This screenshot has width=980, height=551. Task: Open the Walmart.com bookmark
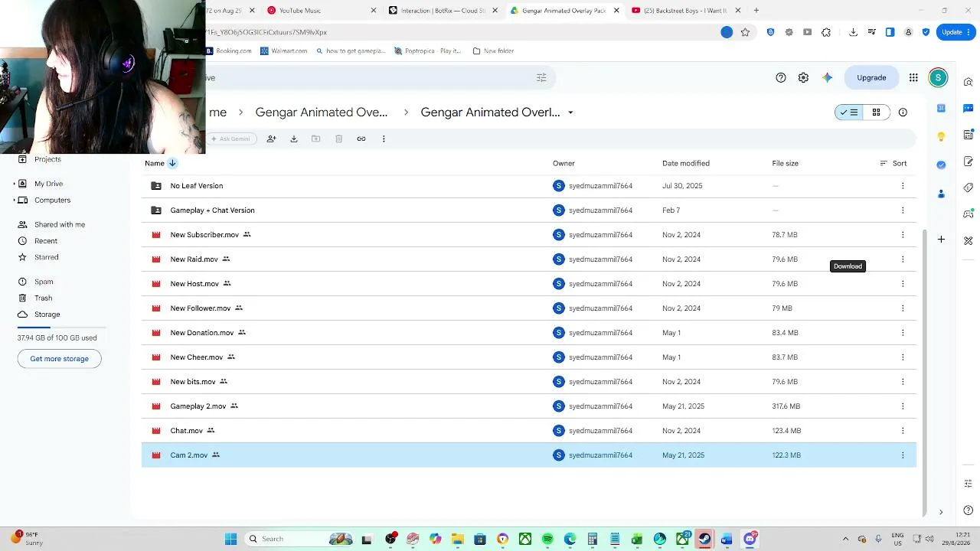pos(283,51)
